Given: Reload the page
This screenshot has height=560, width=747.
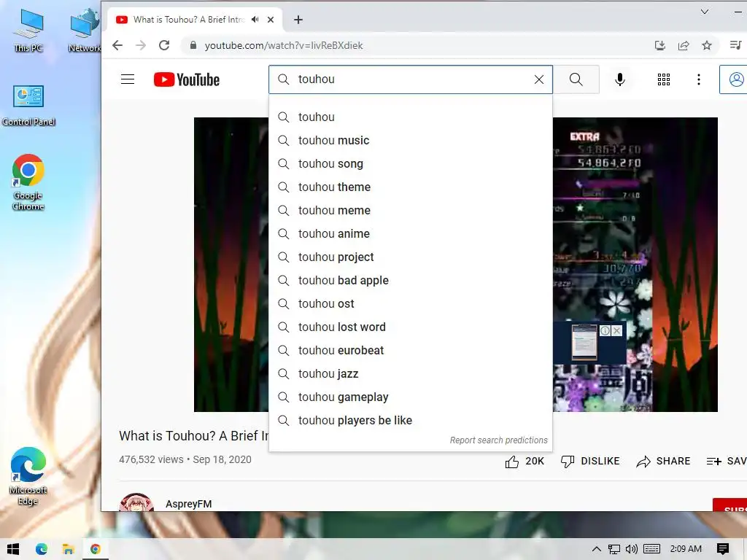Looking at the screenshot, I should pyautogui.click(x=164, y=45).
